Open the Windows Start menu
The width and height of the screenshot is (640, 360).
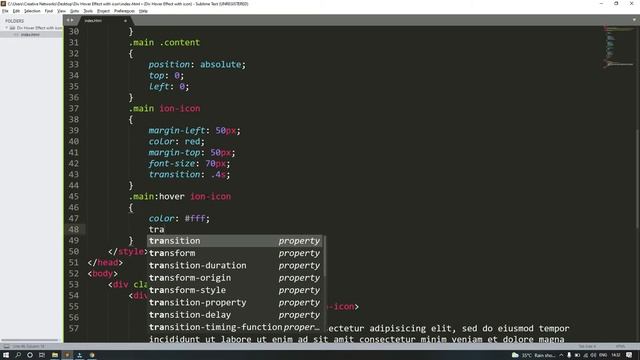(6, 355)
